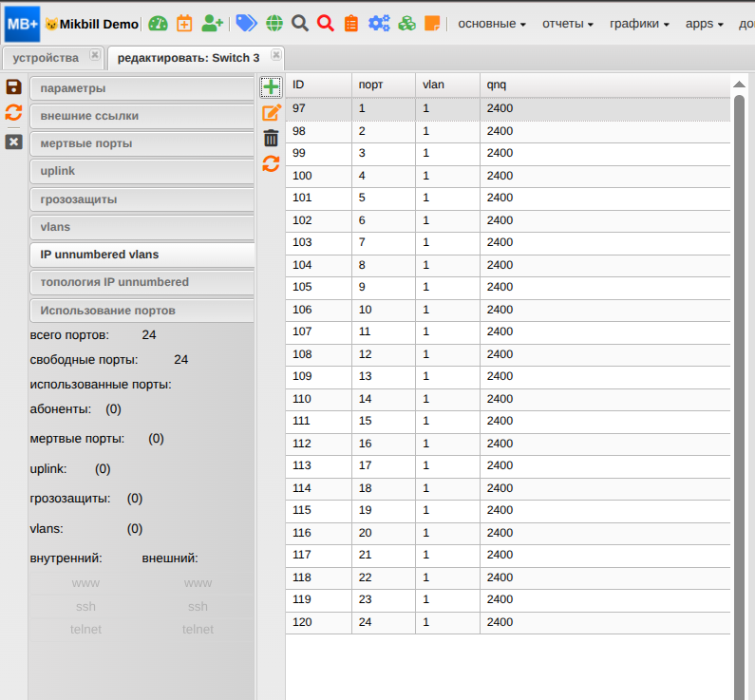The width and height of the screenshot is (755, 700).
Task: Sort by the порт column header
Action: [384, 85]
